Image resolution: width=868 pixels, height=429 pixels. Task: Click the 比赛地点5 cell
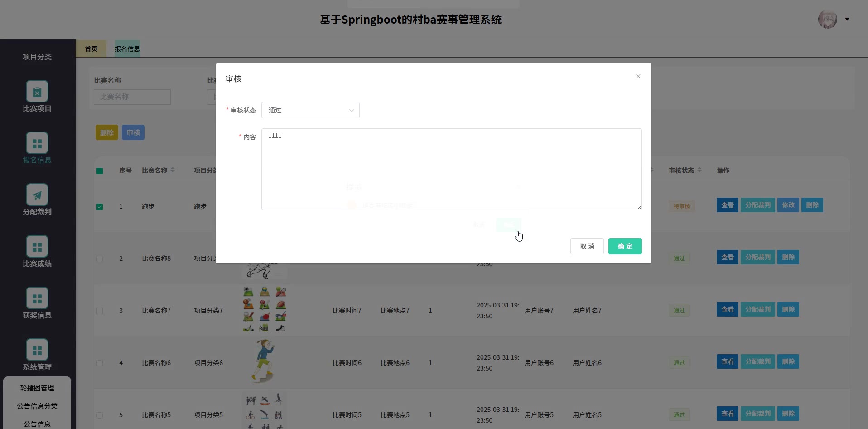tap(395, 415)
